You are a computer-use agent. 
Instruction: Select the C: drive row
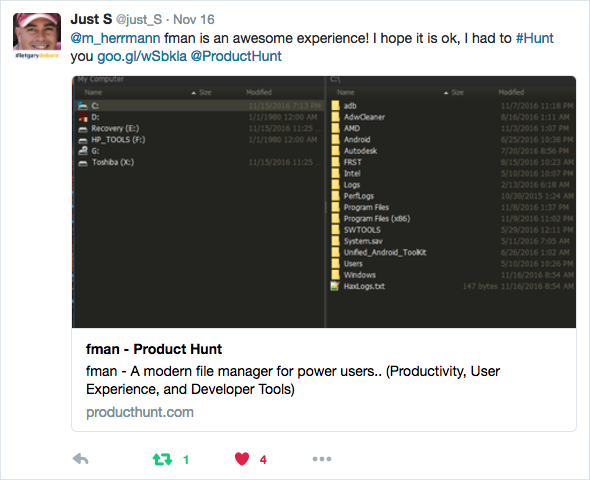tap(199, 106)
